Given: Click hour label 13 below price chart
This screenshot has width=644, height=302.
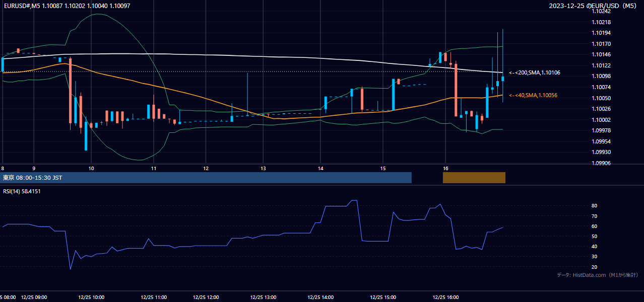Looking at the screenshot, I should (263, 168).
